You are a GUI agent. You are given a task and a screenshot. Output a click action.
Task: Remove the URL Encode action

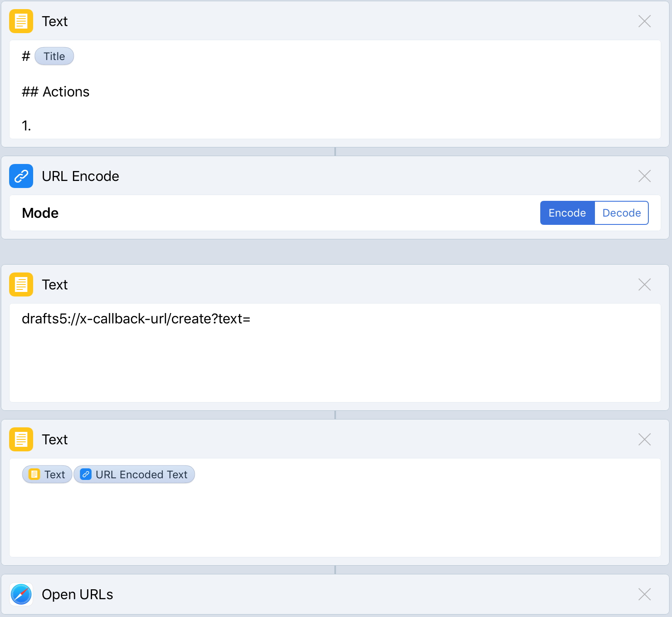[644, 176]
